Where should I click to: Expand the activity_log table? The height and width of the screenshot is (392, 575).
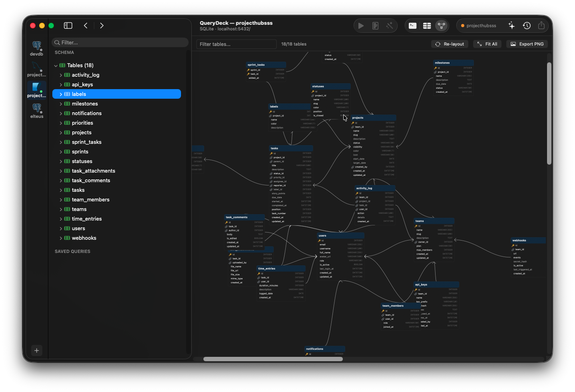pyautogui.click(x=61, y=75)
